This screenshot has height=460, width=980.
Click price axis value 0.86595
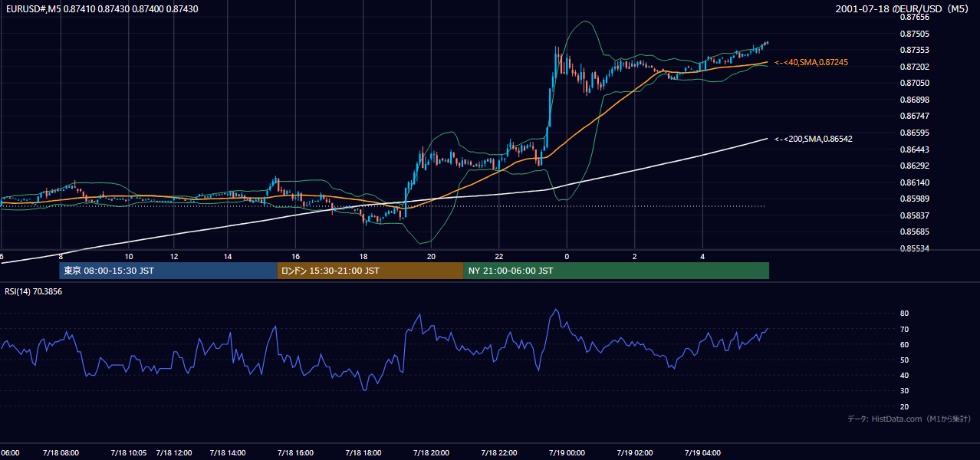914,133
